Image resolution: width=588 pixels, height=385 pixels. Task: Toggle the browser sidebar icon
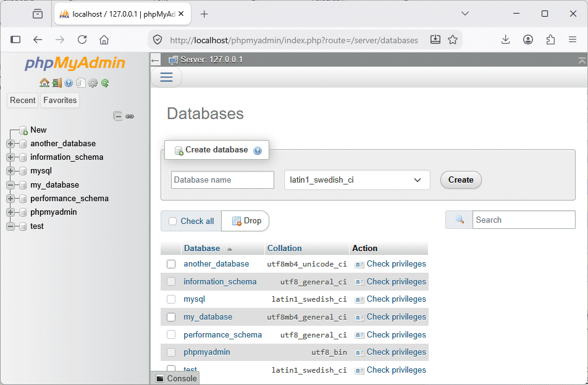click(x=15, y=39)
